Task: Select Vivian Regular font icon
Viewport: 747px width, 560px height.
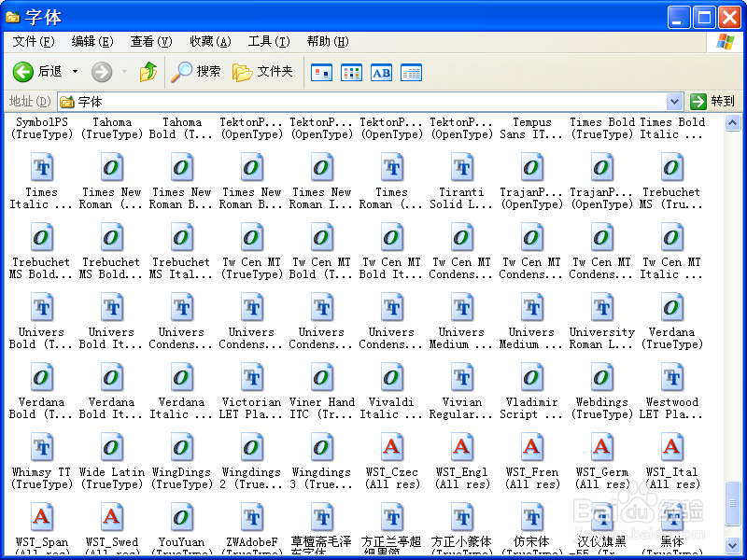Action: coord(462,377)
